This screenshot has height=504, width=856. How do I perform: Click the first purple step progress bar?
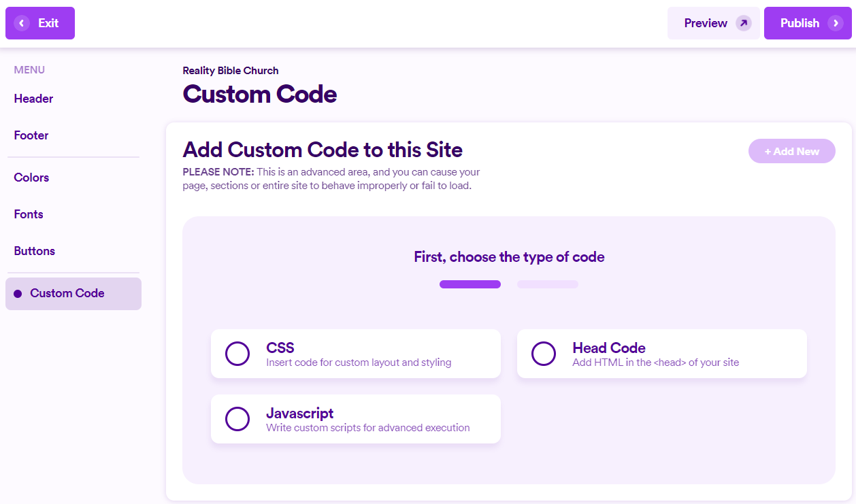coord(470,284)
